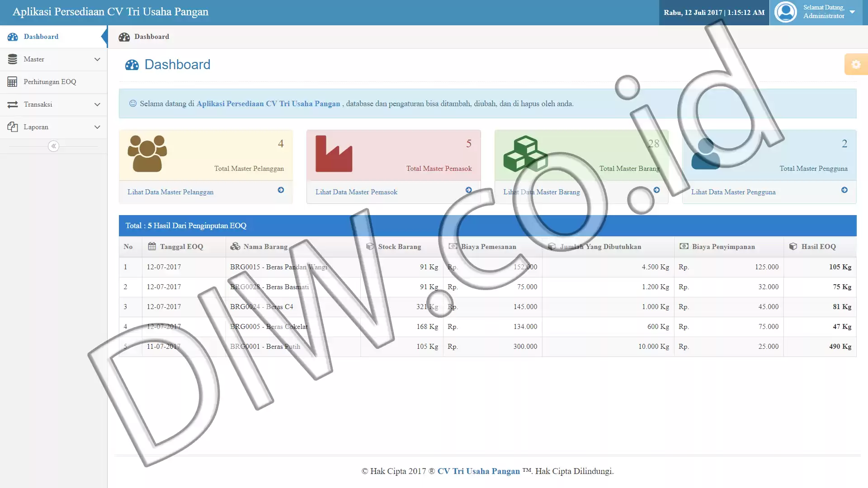Screen dimensions: 868x488
Task: Click the Master Pelanggan group icon
Action: pyautogui.click(x=147, y=154)
